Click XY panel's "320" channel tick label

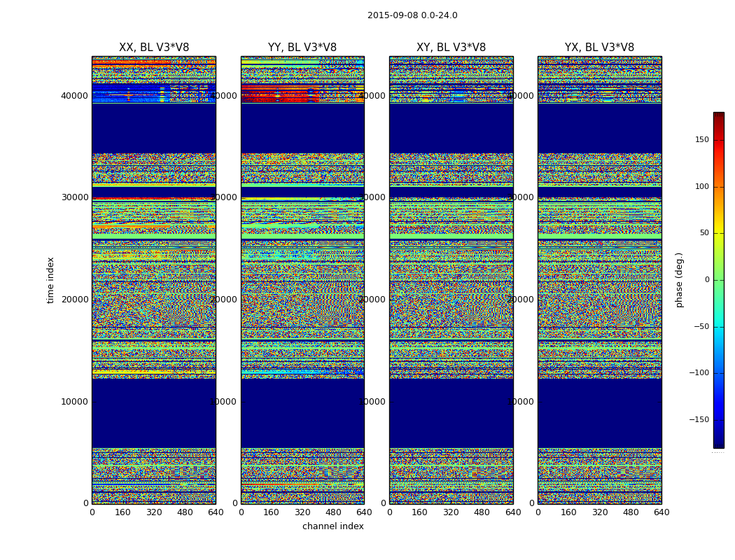(451, 512)
